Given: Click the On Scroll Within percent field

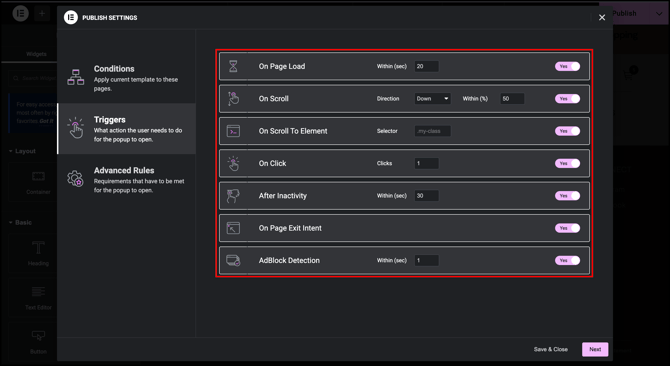Looking at the screenshot, I should tap(512, 99).
